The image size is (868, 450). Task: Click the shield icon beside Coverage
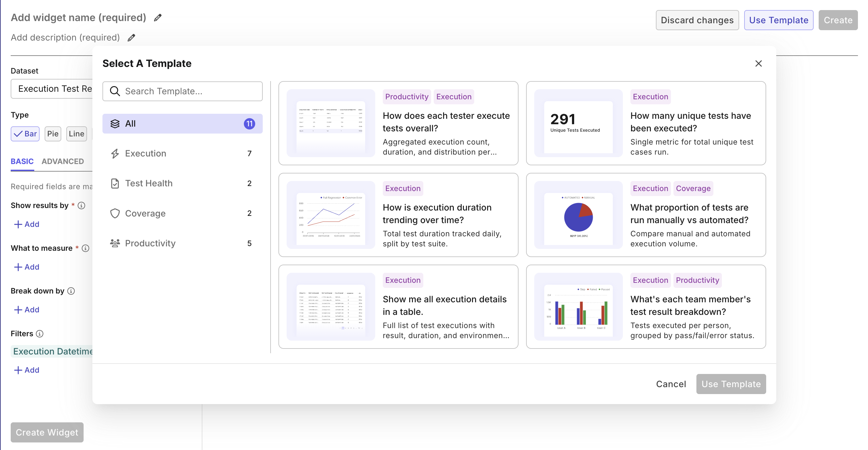115,213
